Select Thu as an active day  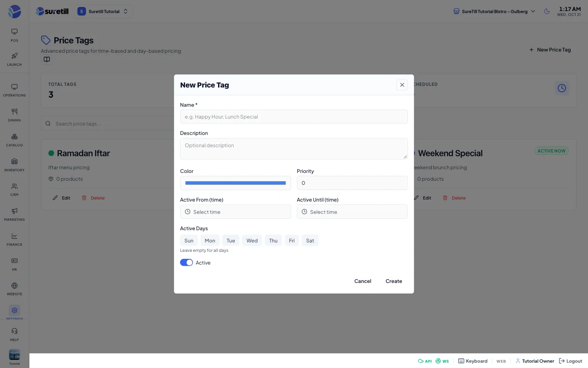click(x=273, y=240)
